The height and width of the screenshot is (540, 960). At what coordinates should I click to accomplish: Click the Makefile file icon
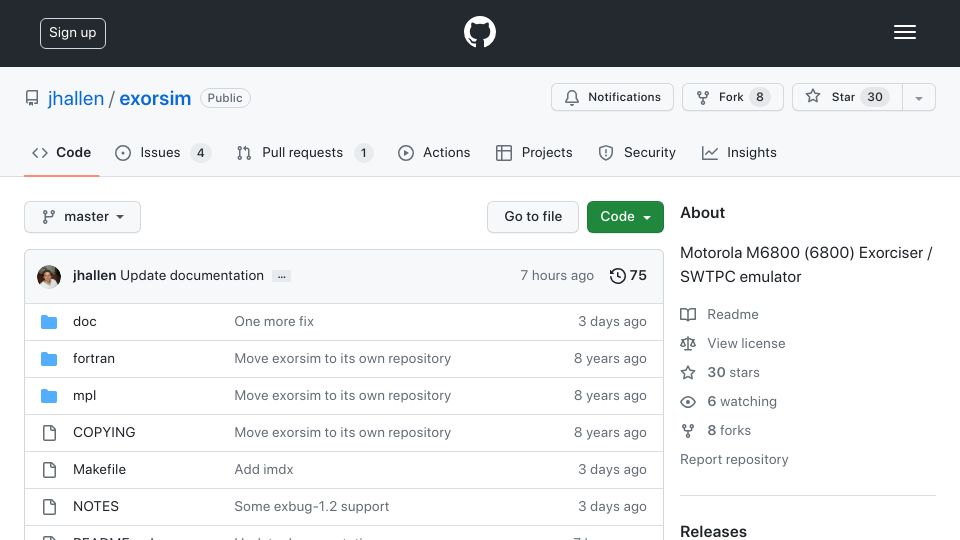pyautogui.click(x=49, y=470)
